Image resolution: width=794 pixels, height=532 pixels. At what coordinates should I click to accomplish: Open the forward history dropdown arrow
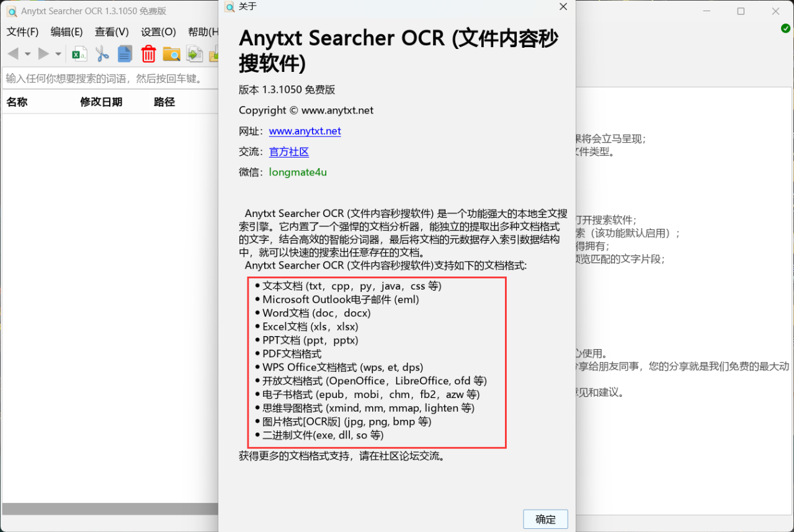(58, 55)
